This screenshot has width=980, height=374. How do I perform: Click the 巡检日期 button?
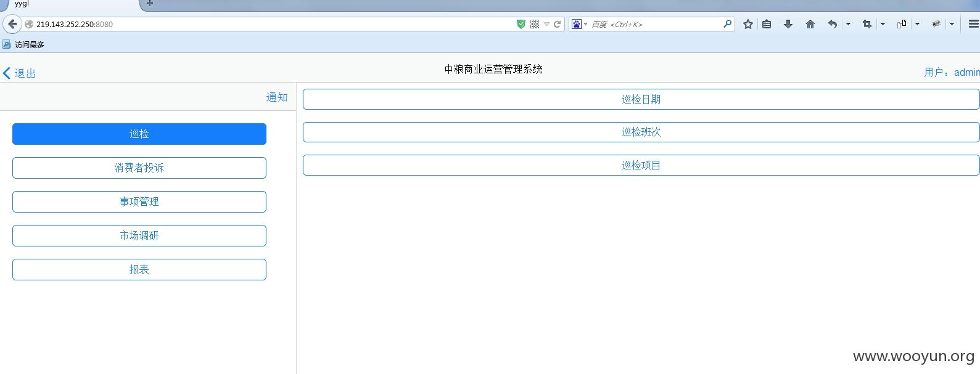pyautogui.click(x=641, y=99)
